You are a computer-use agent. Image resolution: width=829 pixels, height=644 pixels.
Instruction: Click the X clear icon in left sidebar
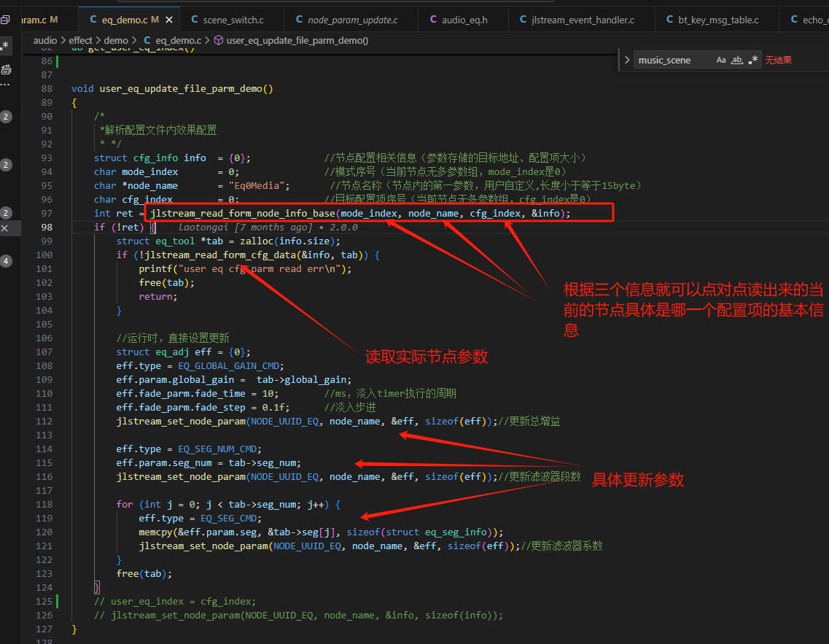5,228
